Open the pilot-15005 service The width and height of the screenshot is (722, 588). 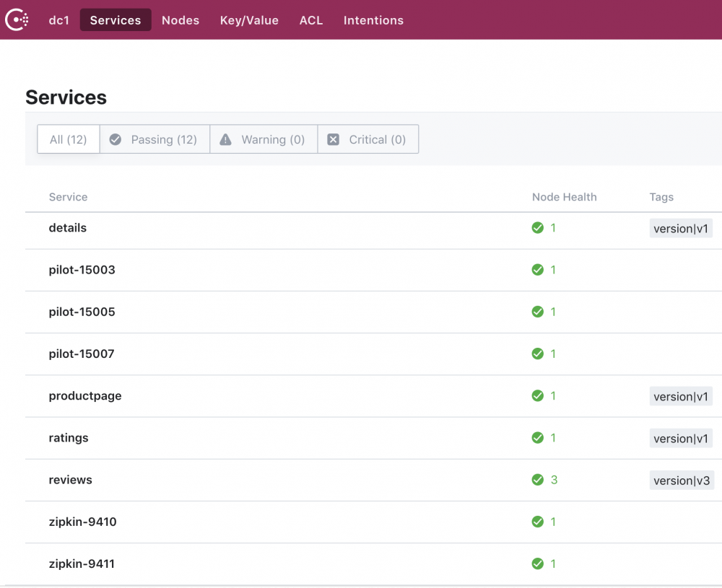[82, 312]
